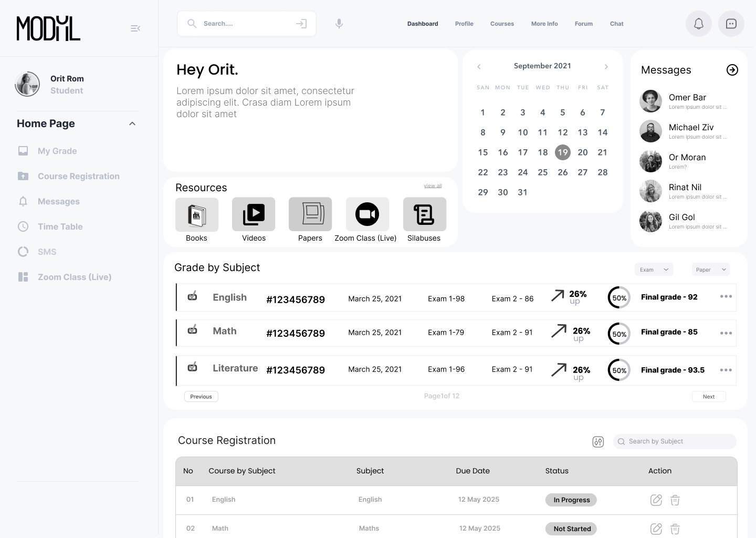This screenshot has width=756, height=538.
Task: Switch to the Courses nav tab
Action: tap(502, 24)
